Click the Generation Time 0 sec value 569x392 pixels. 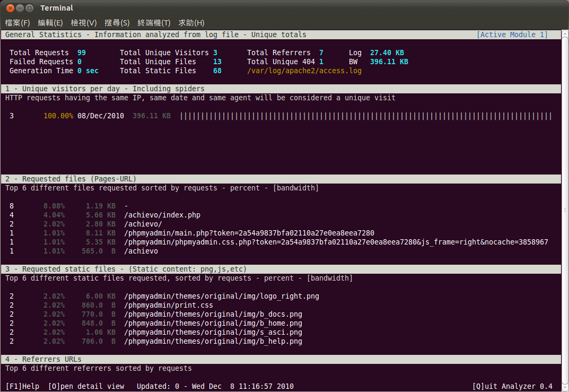88,71
